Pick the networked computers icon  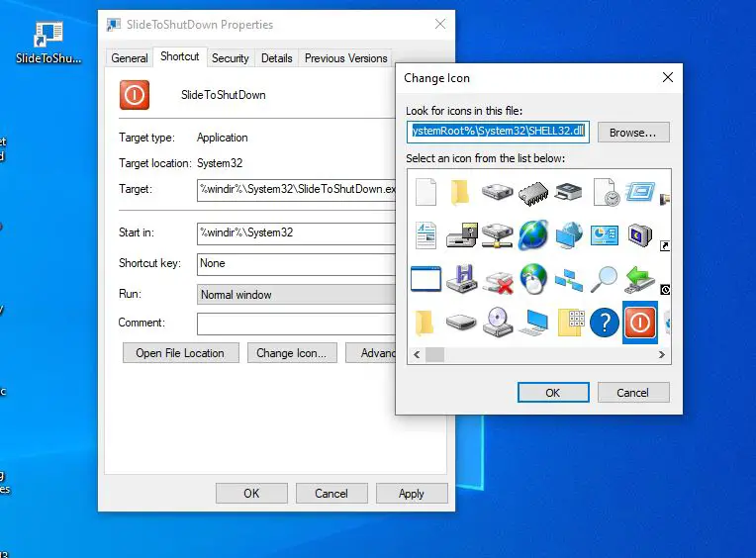coord(569,280)
